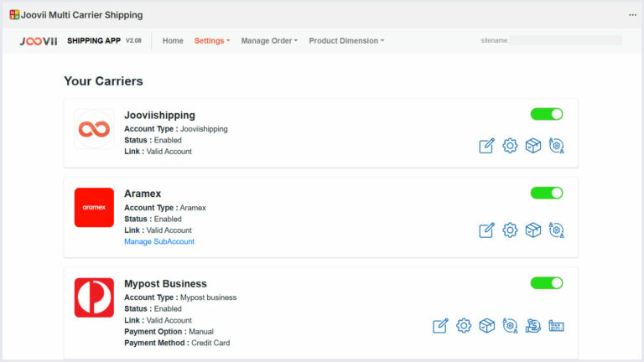Click the sitename input field
Image resolution: width=644 pixels, height=362 pixels.
point(566,40)
